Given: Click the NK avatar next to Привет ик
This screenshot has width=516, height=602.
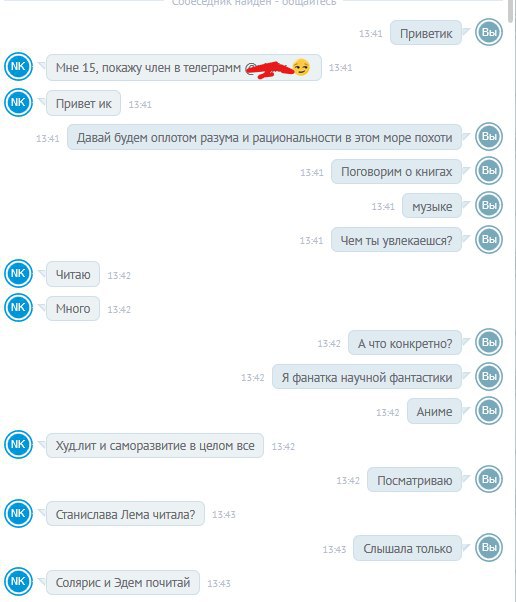Looking at the screenshot, I should pos(18,103).
